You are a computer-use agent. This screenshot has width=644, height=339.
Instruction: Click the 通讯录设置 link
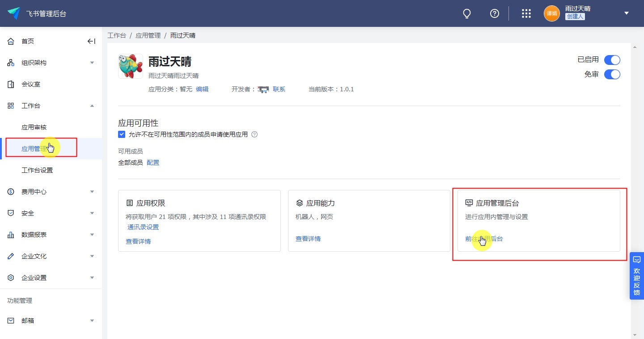143,227
